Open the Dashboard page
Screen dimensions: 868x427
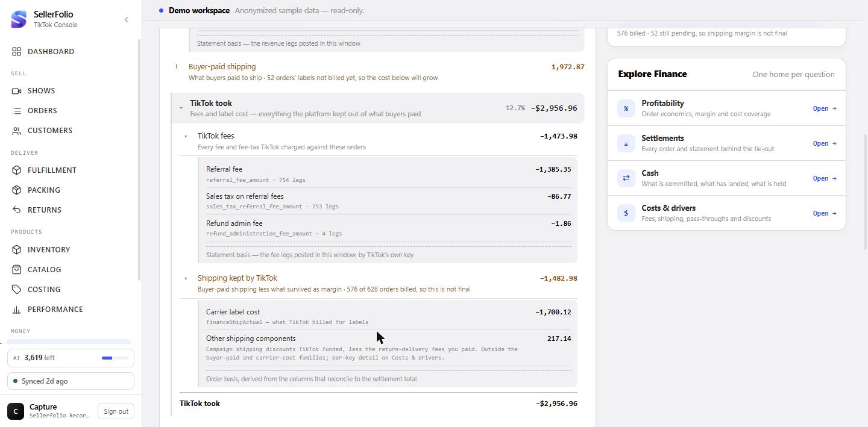tap(71, 52)
